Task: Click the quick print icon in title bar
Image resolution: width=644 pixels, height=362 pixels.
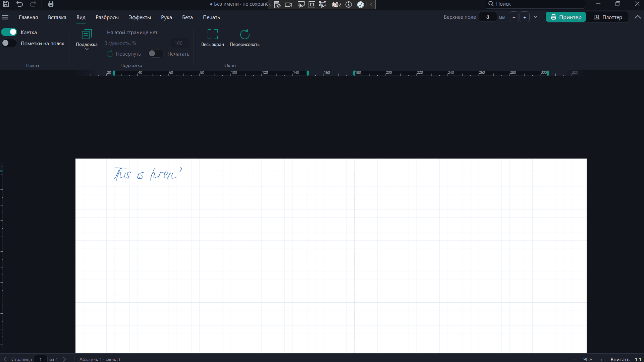Action: tap(51, 4)
